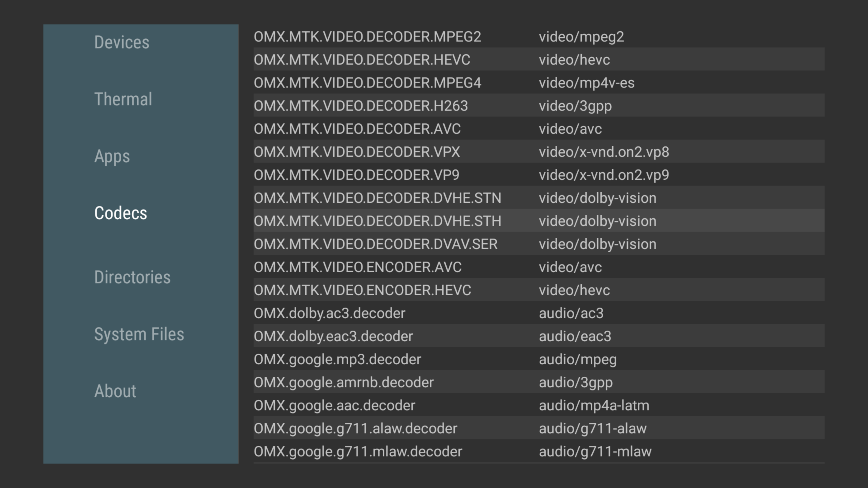This screenshot has height=488, width=868.
Task: Select the Codecs sidebar item
Action: (121, 213)
